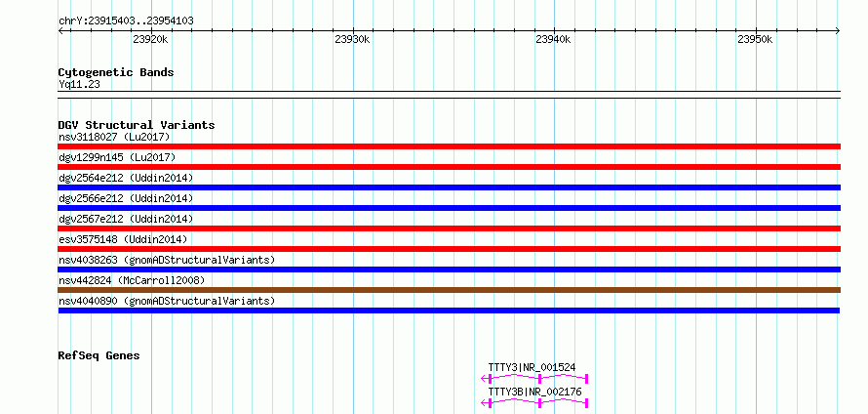Click the TTTY3|NR_001524 gene glyph
Viewport: 868px width, 414px height.
(534, 379)
